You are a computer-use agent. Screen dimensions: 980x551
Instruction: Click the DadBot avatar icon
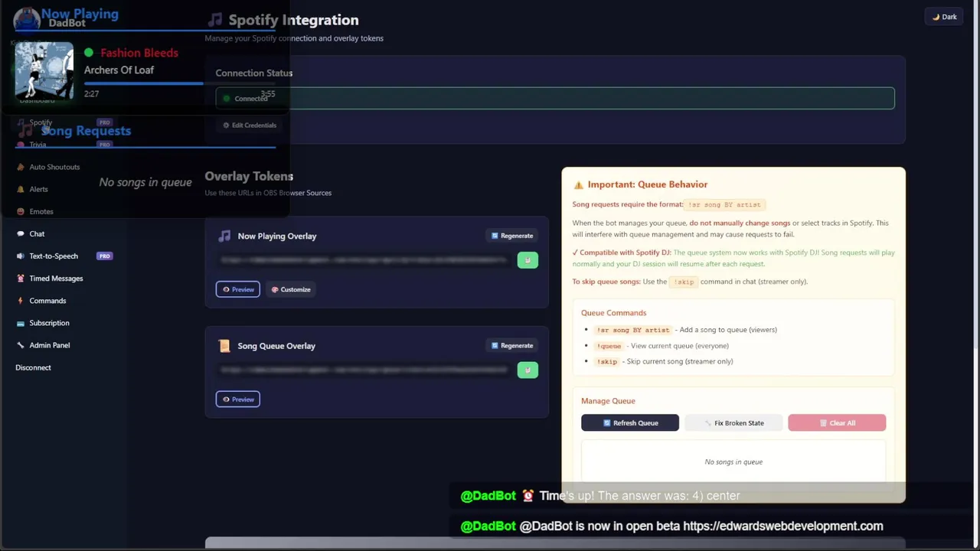(x=27, y=19)
